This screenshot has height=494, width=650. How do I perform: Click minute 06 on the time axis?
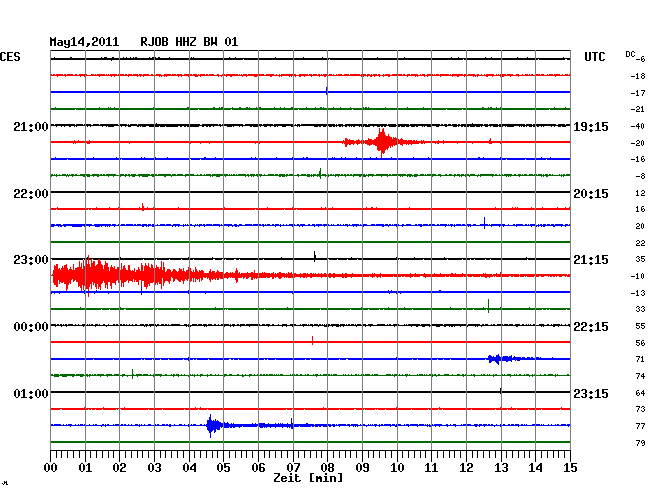tap(258, 468)
